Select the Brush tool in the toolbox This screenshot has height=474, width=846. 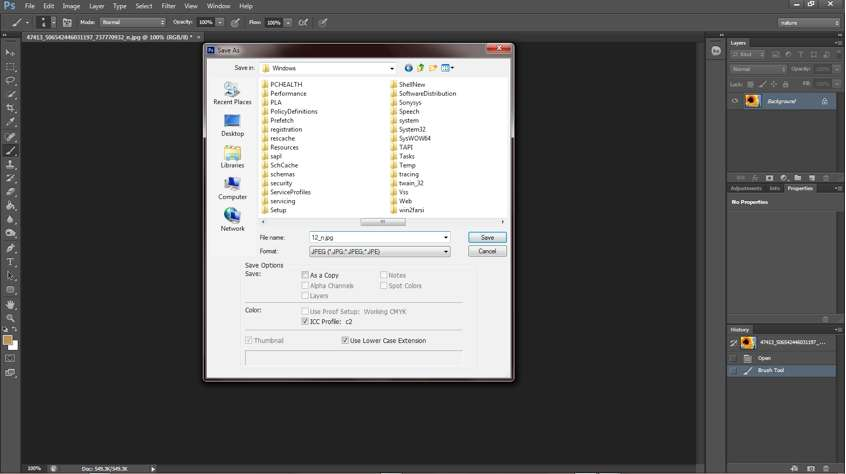[10, 151]
